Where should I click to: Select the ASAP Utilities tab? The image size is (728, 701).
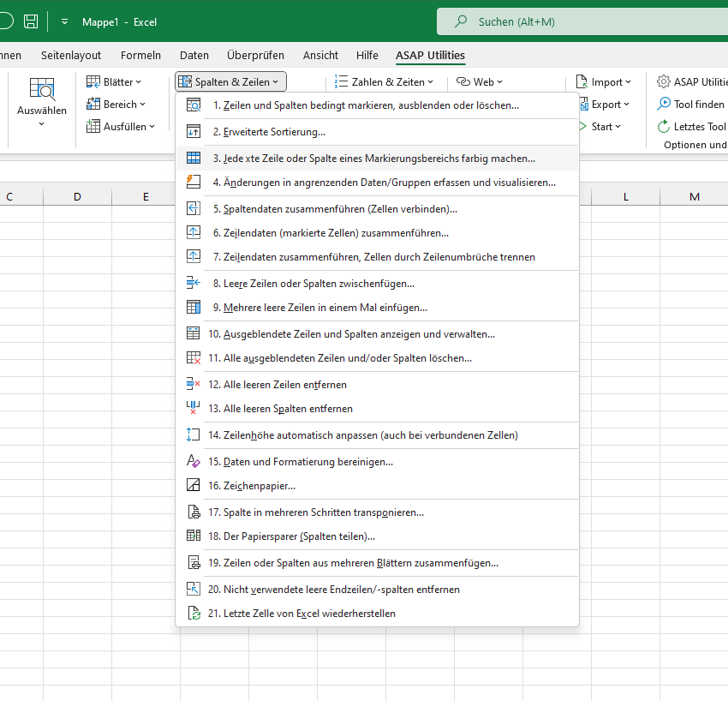(430, 56)
